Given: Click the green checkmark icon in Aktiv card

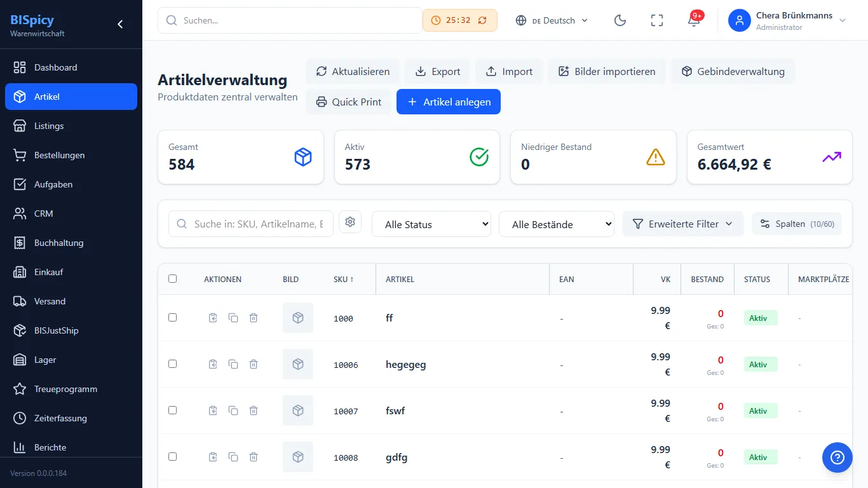Looking at the screenshot, I should click(x=479, y=157).
